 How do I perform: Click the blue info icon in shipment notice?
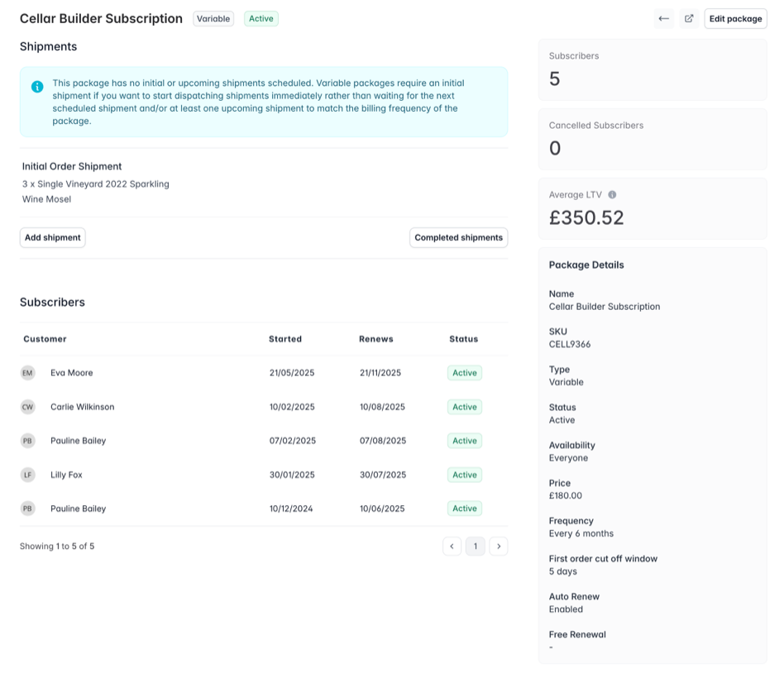[x=37, y=87]
